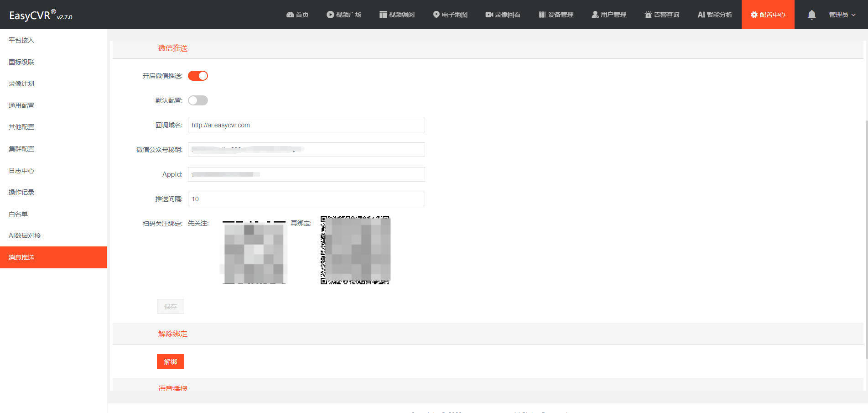Click the 再绑定 QR code image
Viewport: 868px width, 413px height.
[355, 250]
